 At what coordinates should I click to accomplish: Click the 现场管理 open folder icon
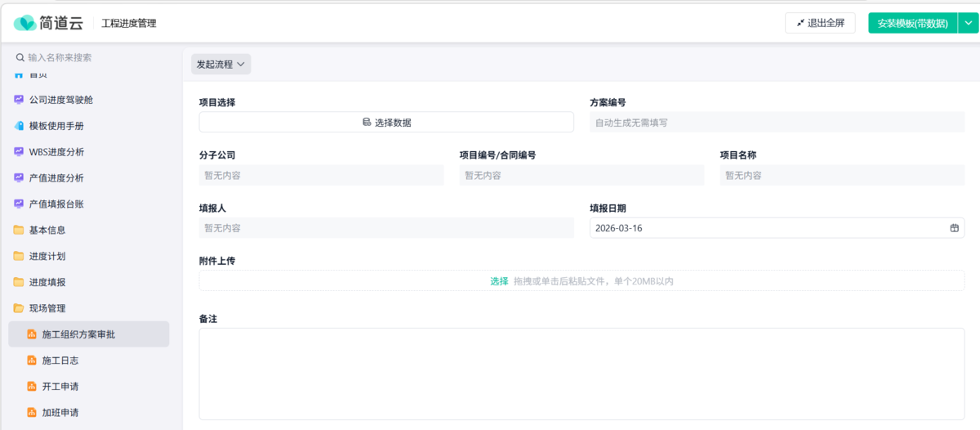pyautogui.click(x=19, y=309)
